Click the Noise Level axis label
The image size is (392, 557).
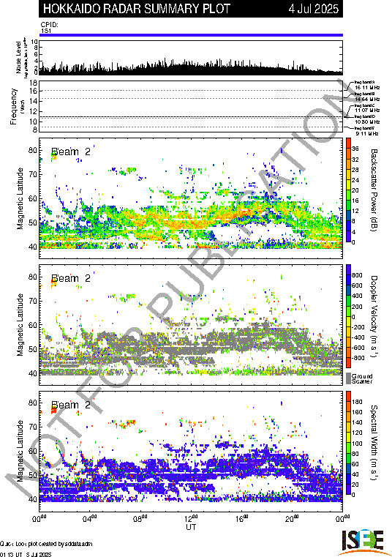[18, 58]
